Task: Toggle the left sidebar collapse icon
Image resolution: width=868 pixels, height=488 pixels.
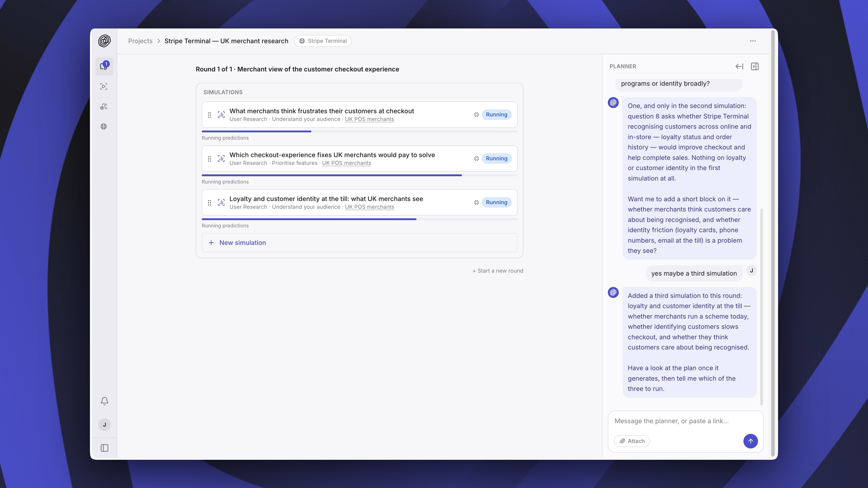Action: pyautogui.click(x=104, y=448)
